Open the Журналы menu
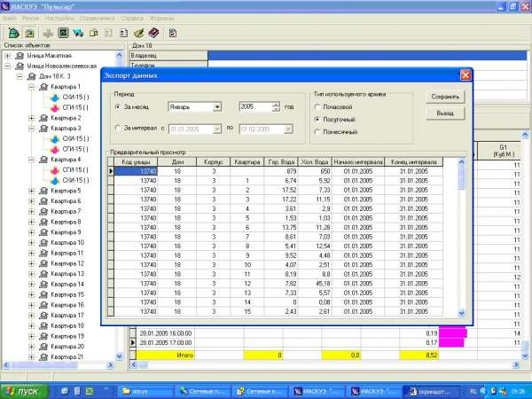The image size is (532, 399). pos(162,18)
